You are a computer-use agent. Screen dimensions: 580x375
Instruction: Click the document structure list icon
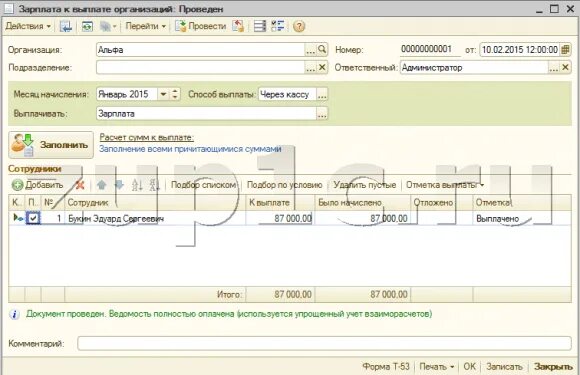[x=260, y=26]
